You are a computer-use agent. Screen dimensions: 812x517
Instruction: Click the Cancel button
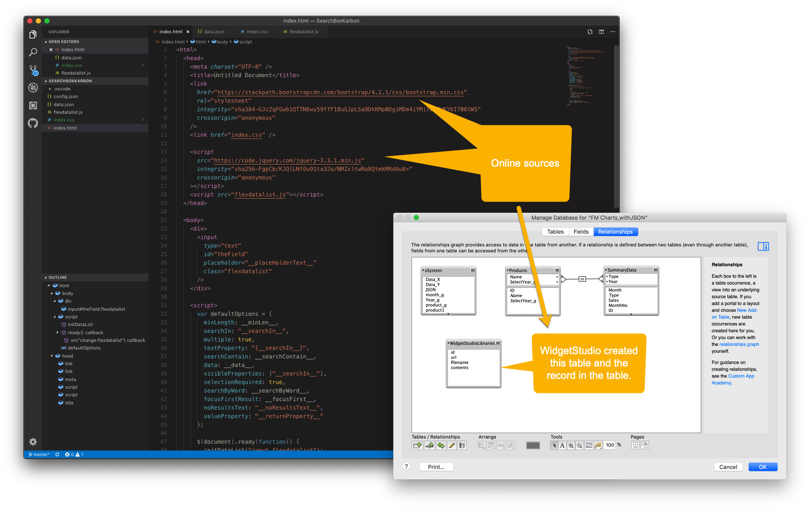(728, 467)
